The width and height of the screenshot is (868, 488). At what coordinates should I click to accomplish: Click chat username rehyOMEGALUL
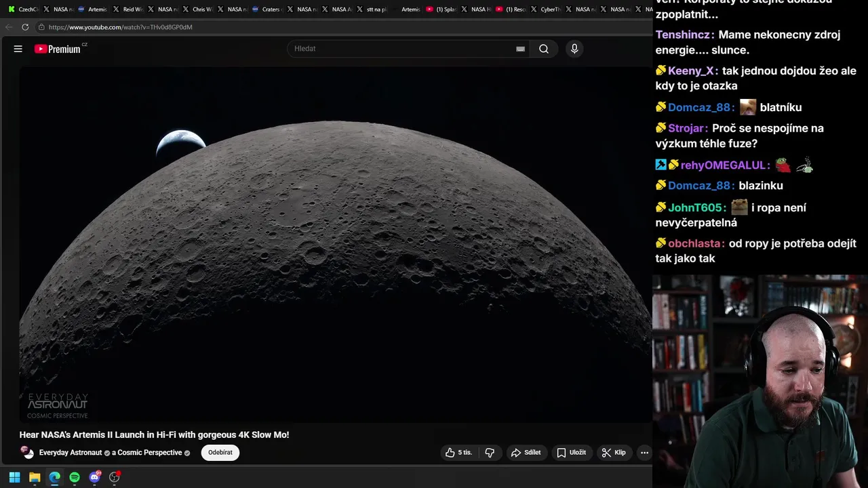point(725,165)
